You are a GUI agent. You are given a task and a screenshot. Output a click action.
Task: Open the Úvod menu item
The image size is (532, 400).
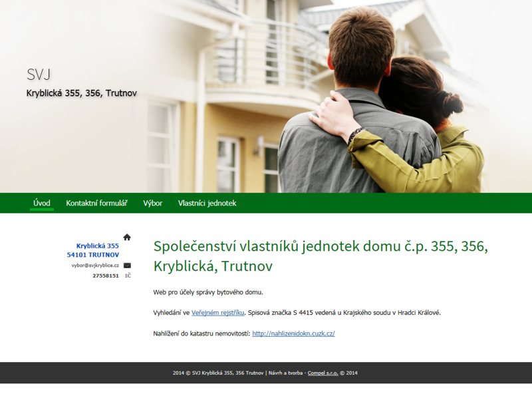tap(42, 203)
